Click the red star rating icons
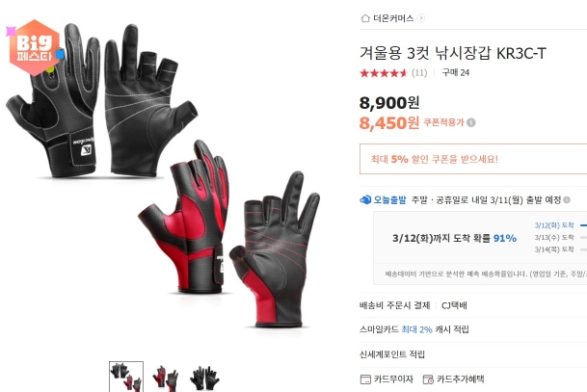 click(384, 72)
